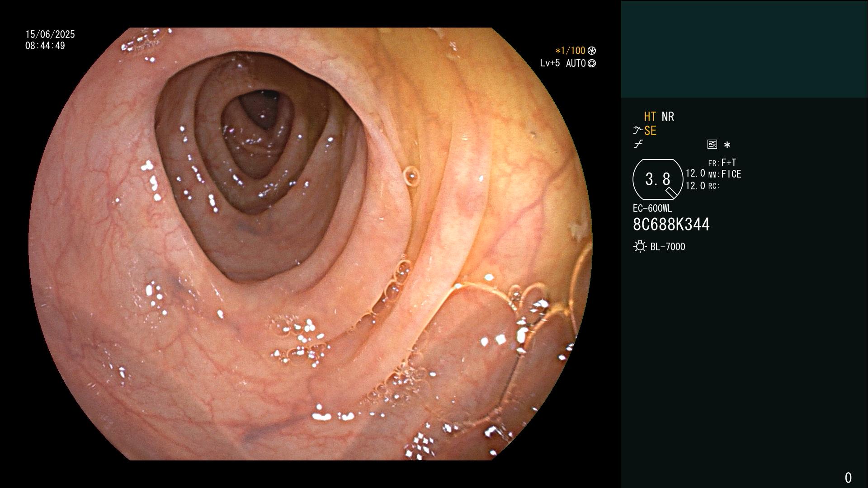The image size is (868, 488).
Task: Click the upper 12.0 value
Action: pyautogui.click(x=695, y=173)
